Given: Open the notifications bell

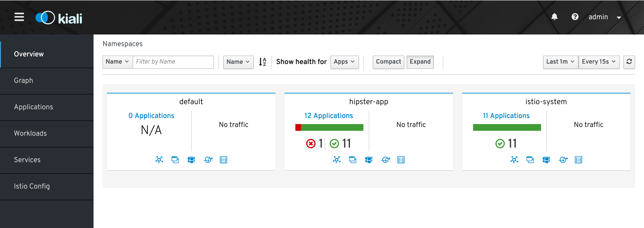Looking at the screenshot, I should click(x=554, y=17).
